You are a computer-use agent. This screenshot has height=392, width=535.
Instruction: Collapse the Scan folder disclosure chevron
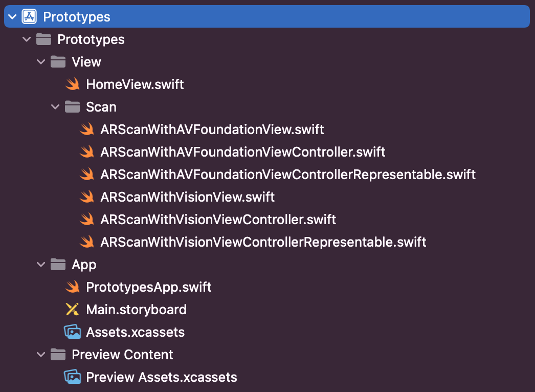(55, 107)
